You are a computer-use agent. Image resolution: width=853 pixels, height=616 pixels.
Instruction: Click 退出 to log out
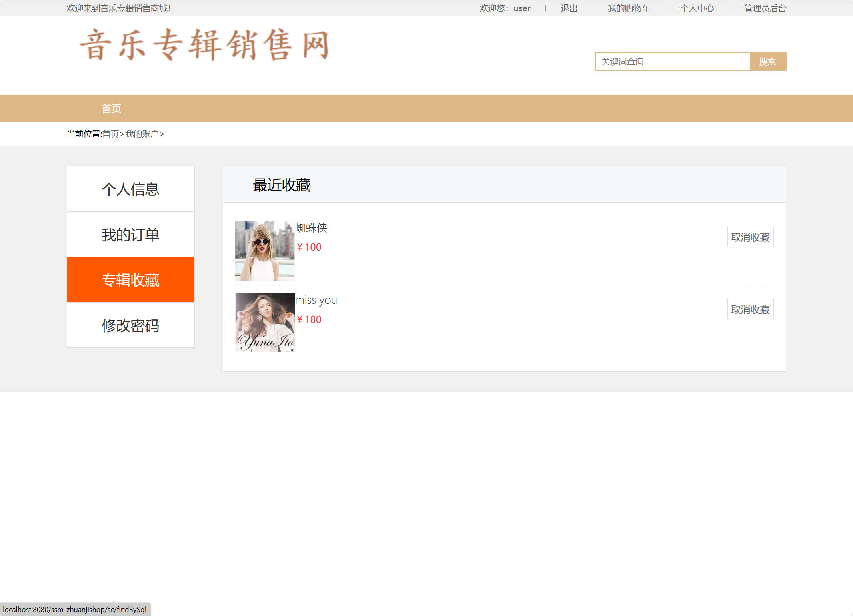click(x=569, y=8)
